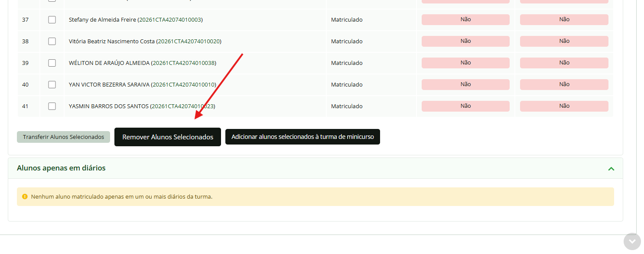Open enrollment link 20261CTA42074010010
644x254 pixels.
pyautogui.click(x=183, y=84)
